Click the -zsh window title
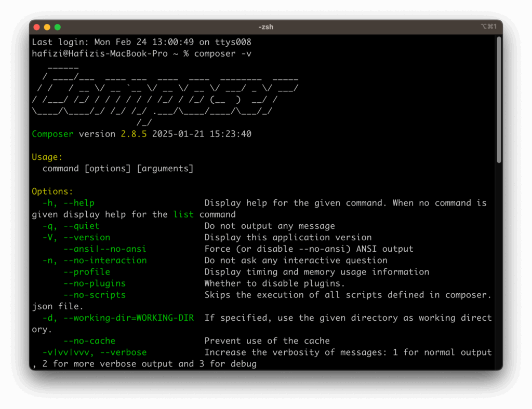This screenshot has height=409, width=532. point(265,27)
